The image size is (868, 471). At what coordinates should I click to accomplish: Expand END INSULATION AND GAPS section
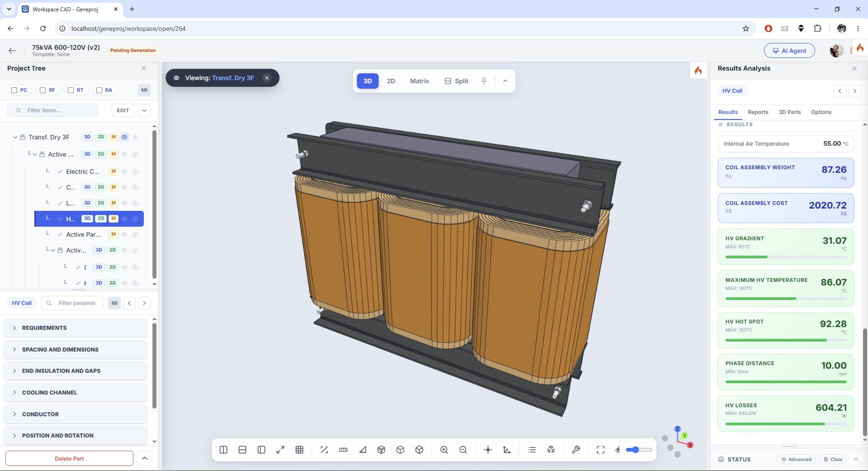[76, 371]
